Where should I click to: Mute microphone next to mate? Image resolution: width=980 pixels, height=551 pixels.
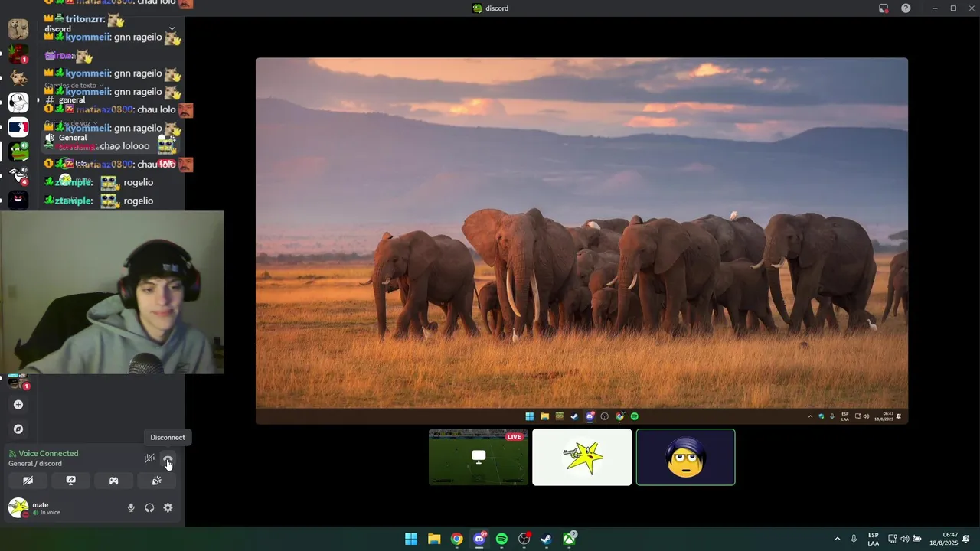[131, 507]
